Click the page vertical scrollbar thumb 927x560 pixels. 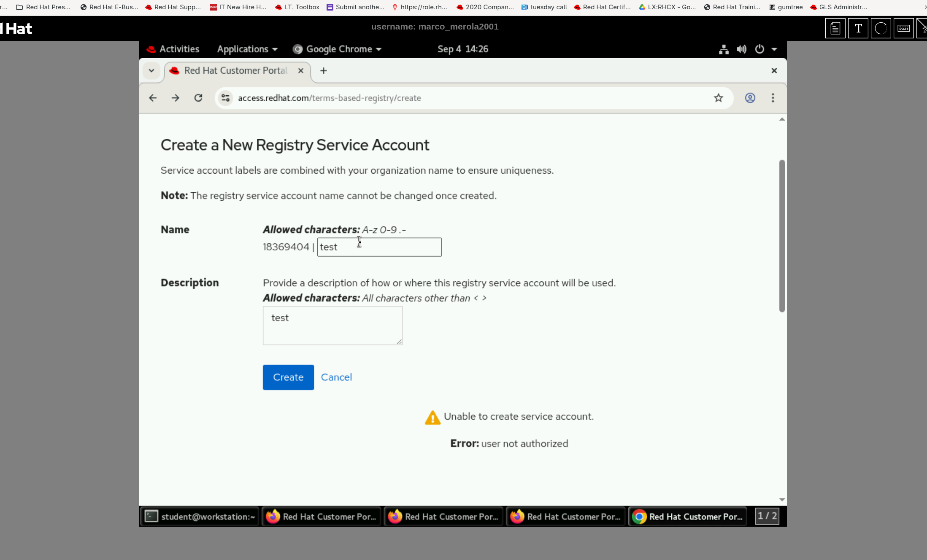pyautogui.click(x=781, y=236)
